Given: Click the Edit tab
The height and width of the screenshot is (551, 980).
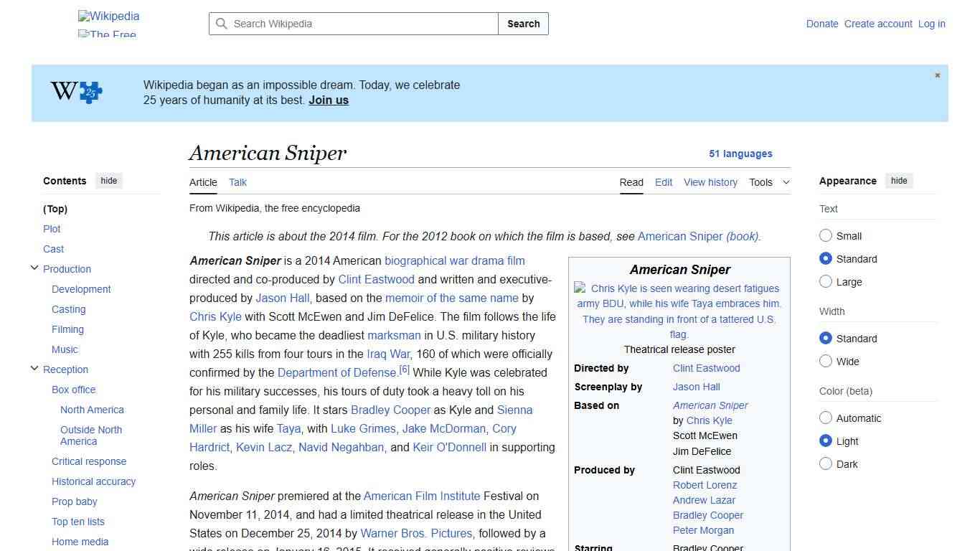Looking at the screenshot, I should pyautogui.click(x=663, y=182).
